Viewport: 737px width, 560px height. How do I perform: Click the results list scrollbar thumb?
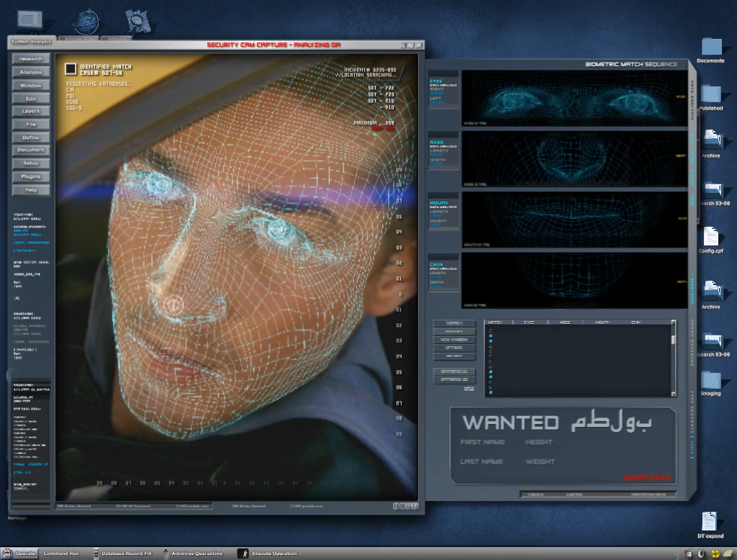point(674,339)
